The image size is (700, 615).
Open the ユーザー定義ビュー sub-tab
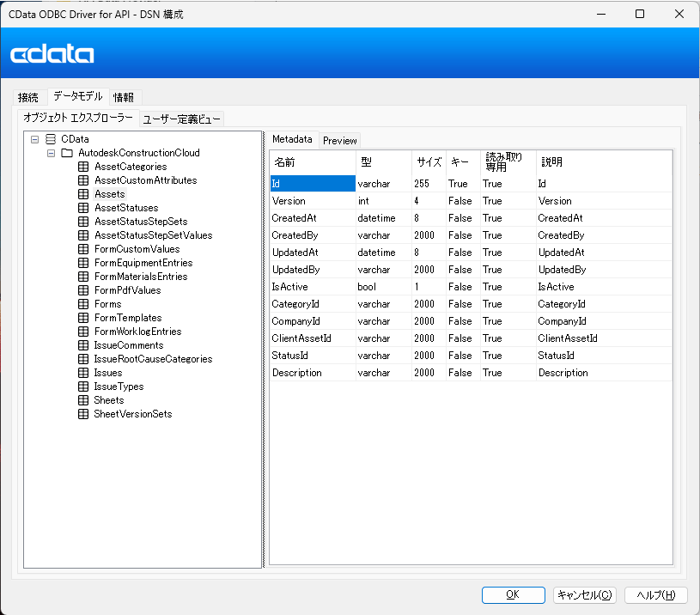(181, 119)
